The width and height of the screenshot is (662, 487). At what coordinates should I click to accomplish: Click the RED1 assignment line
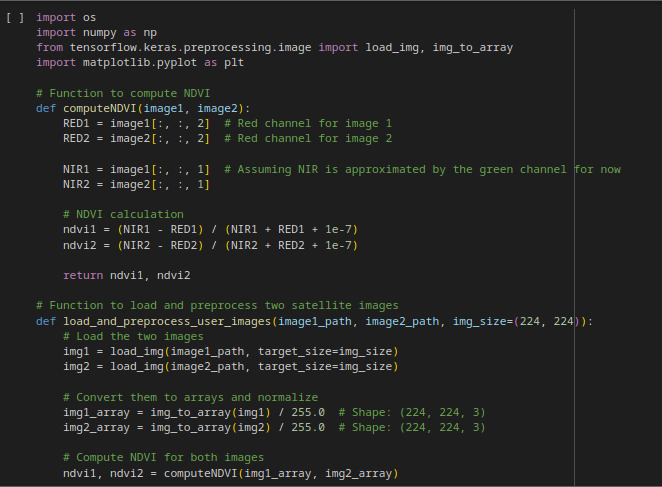(x=136, y=123)
